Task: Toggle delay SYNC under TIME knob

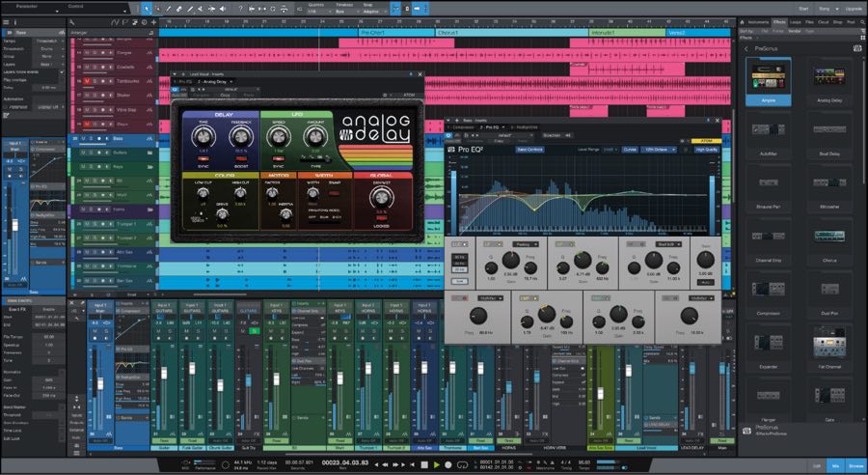Action: click(203, 159)
